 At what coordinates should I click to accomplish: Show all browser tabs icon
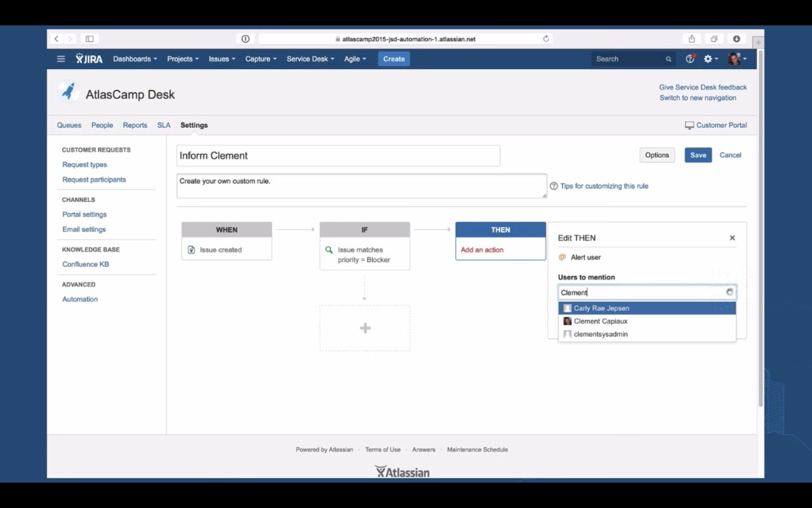(714, 39)
